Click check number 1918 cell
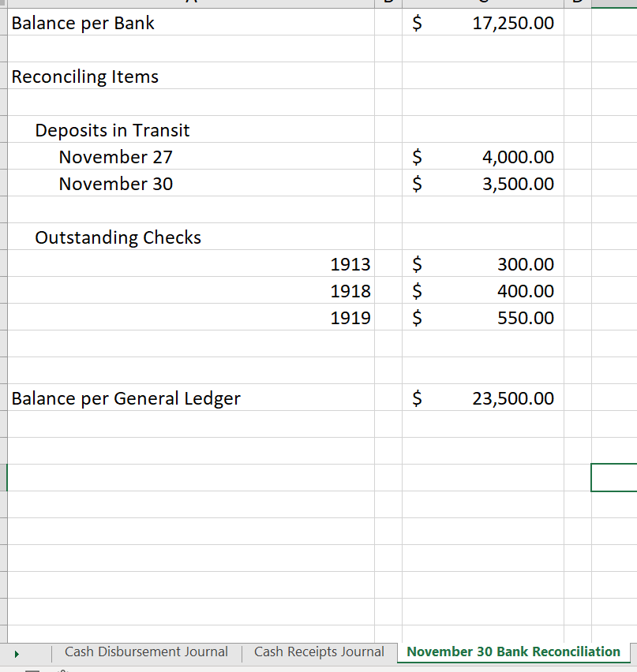 point(191,290)
